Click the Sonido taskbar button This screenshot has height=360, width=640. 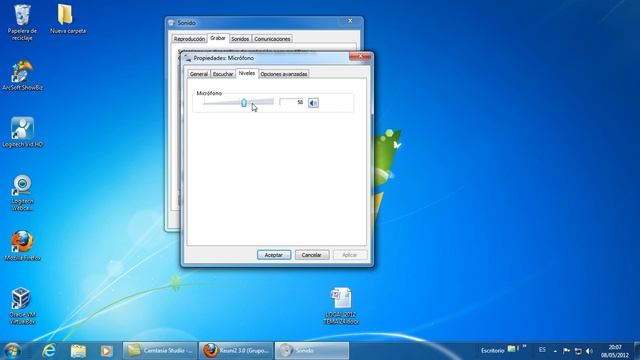pyautogui.click(x=312, y=350)
